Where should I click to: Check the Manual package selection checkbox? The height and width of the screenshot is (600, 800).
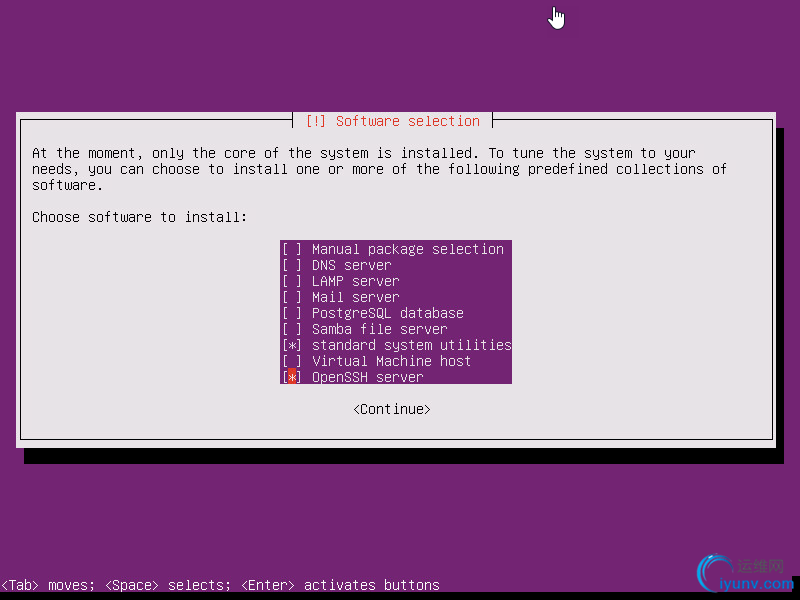(292, 249)
